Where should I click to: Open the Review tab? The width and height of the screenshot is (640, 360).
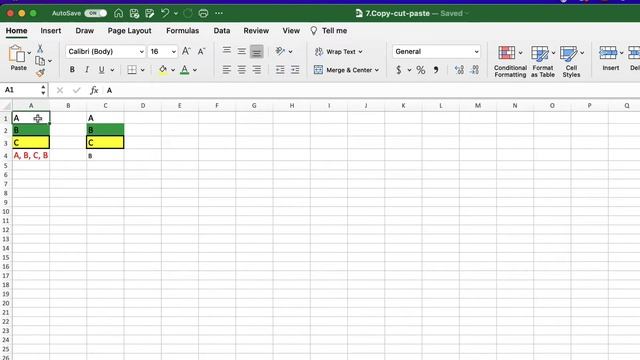(x=256, y=31)
